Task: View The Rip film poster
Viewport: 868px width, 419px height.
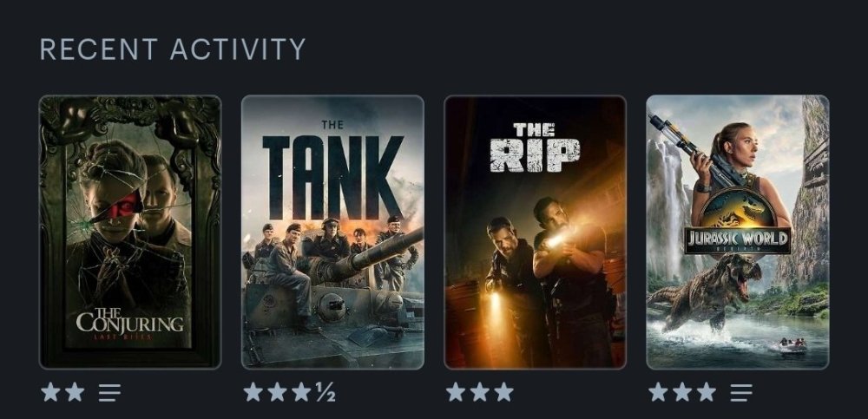Action: [x=535, y=232]
